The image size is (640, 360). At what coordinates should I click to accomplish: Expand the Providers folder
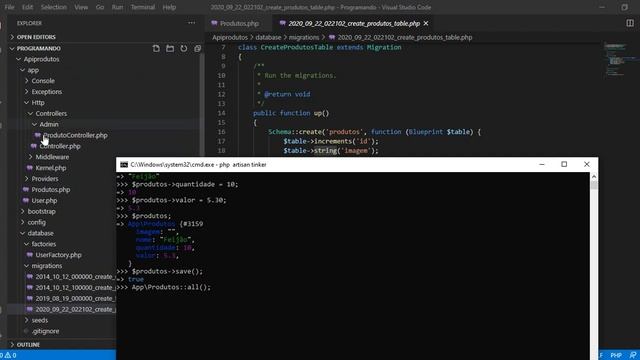(44, 179)
